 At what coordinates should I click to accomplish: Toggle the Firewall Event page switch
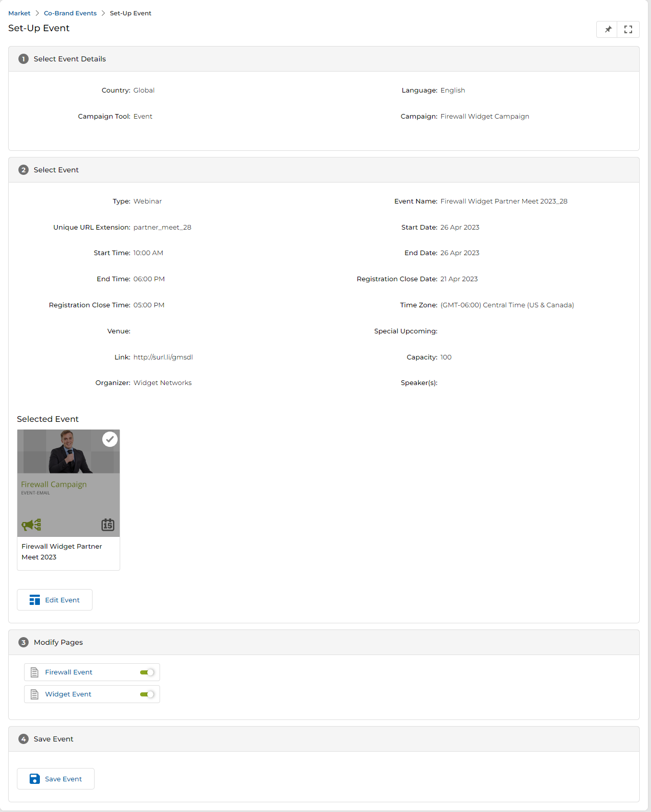coord(147,672)
